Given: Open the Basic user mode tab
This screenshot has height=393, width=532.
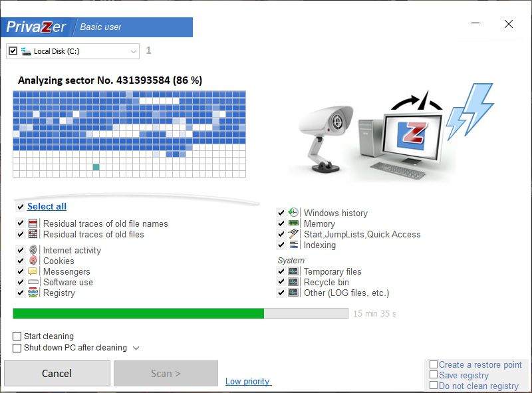Looking at the screenshot, I should (x=100, y=27).
